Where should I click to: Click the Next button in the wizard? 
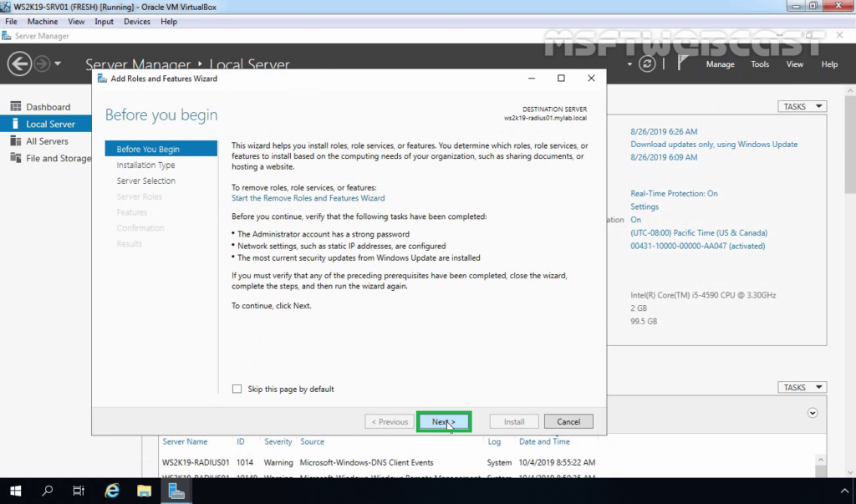tap(443, 421)
